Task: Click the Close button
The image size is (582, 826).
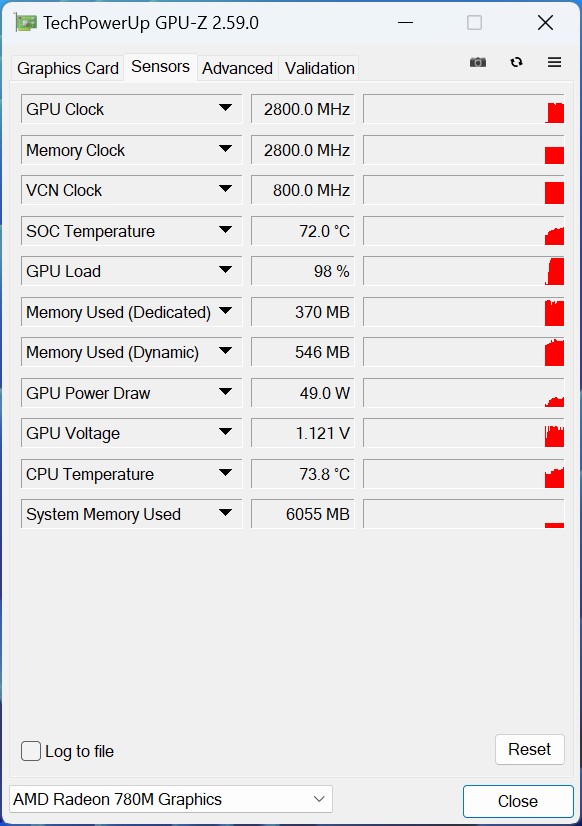Action: tap(518, 801)
